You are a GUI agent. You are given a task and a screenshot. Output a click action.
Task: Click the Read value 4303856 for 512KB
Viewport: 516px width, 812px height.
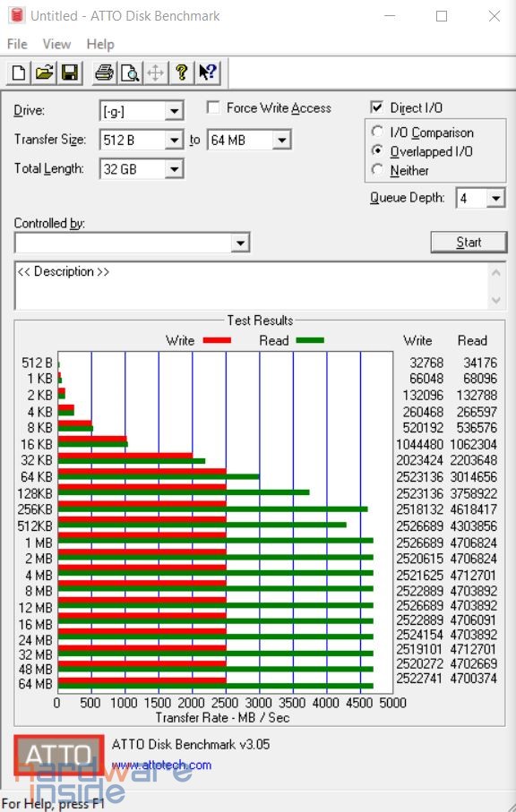(x=474, y=526)
